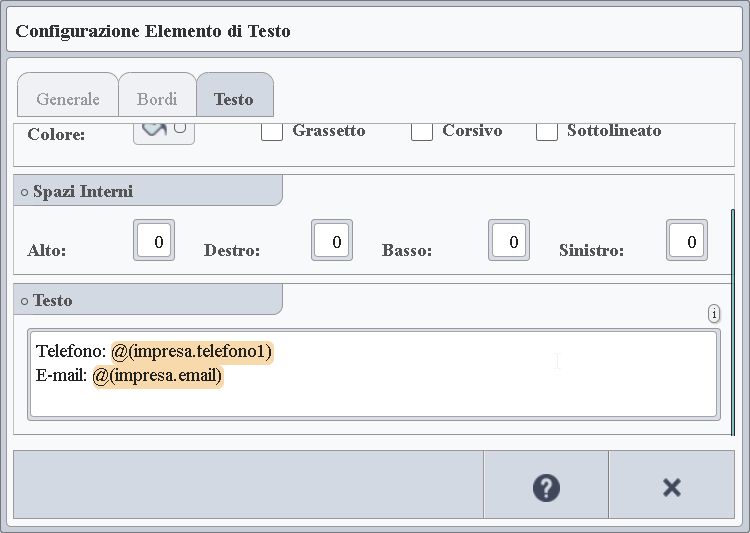Click on the vertical scrollbar of the panel
This screenshot has height=533, width=750.
(x=733, y=322)
